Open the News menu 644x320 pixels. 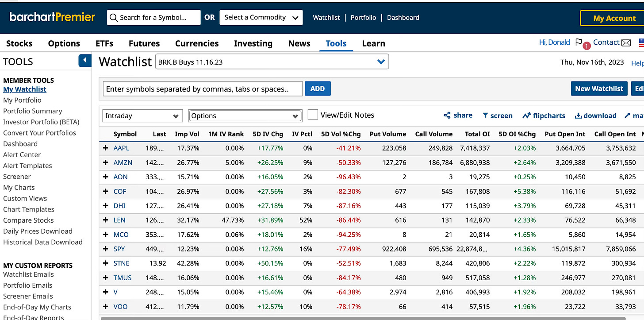pos(299,43)
